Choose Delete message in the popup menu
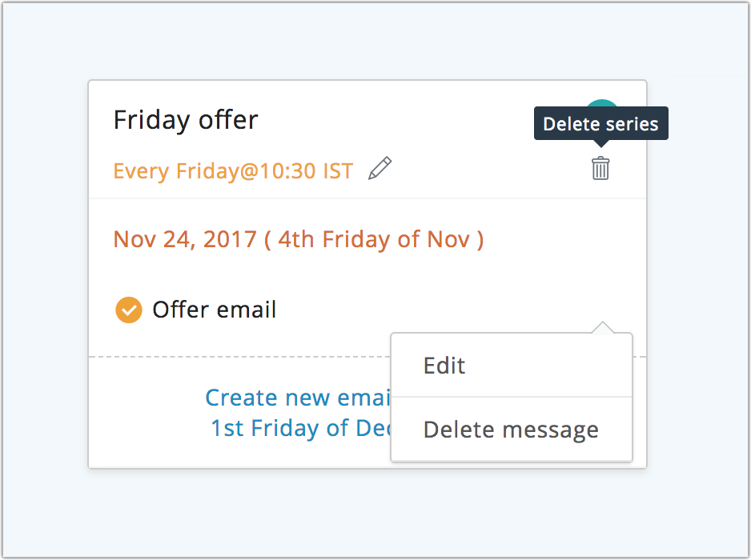751x560 pixels. click(x=511, y=430)
